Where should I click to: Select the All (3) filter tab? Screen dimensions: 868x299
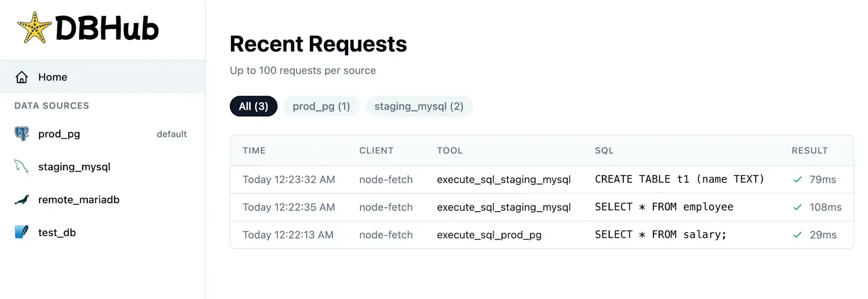pyautogui.click(x=254, y=107)
